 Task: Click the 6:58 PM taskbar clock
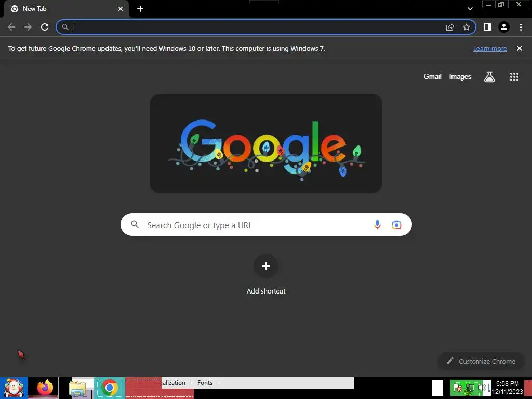(x=507, y=388)
